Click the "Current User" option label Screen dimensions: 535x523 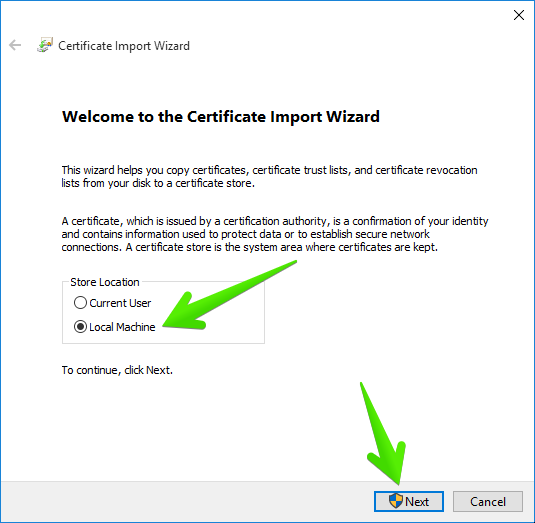pos(120,303)
